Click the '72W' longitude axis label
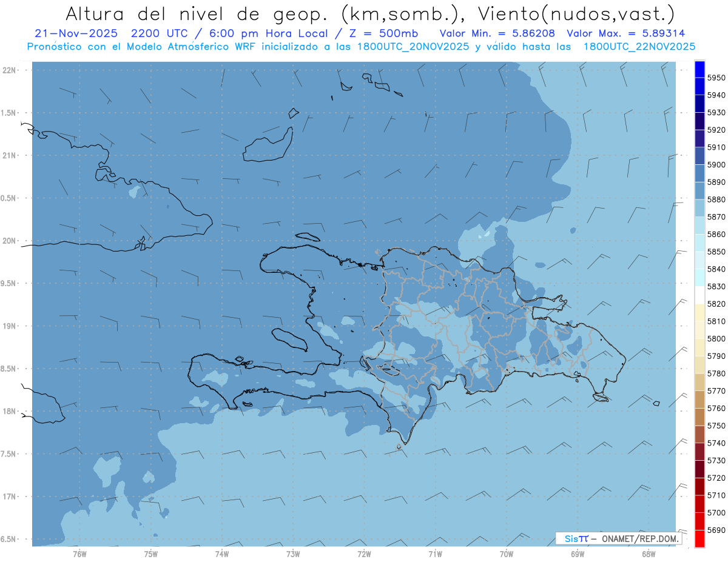Screen dimensions: 728x562 [364, 555]
